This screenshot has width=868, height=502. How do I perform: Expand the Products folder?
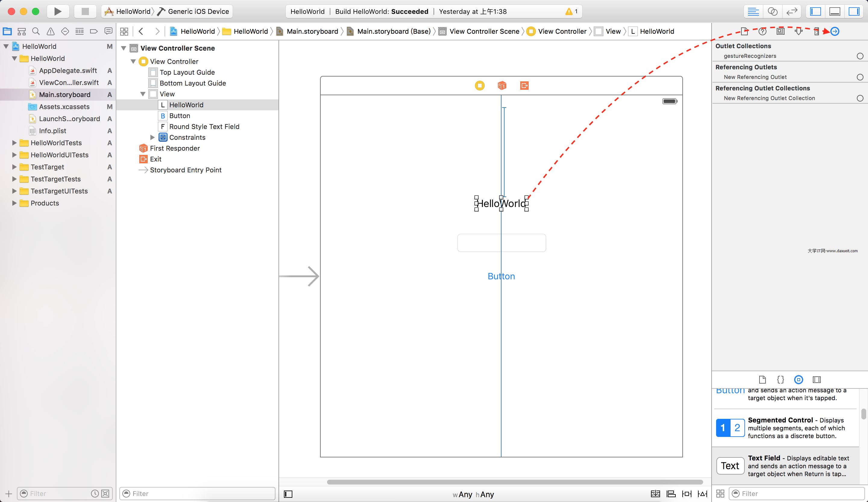[14, 203]
